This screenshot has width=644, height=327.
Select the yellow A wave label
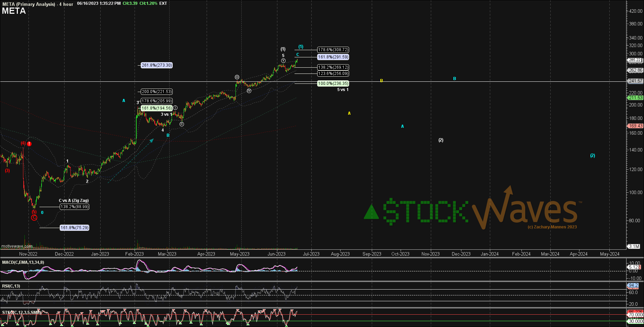click(349, 113)
